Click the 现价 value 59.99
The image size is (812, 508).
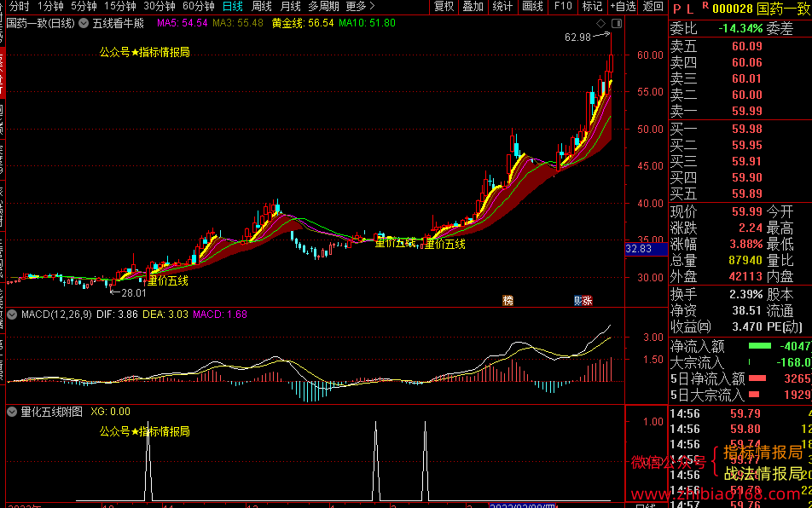747,211
